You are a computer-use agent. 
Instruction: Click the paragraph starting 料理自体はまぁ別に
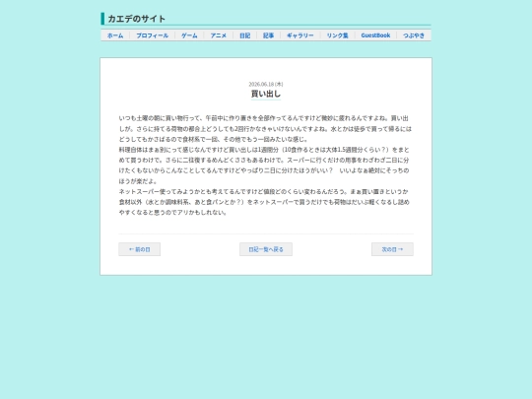(x=264, y=166)
